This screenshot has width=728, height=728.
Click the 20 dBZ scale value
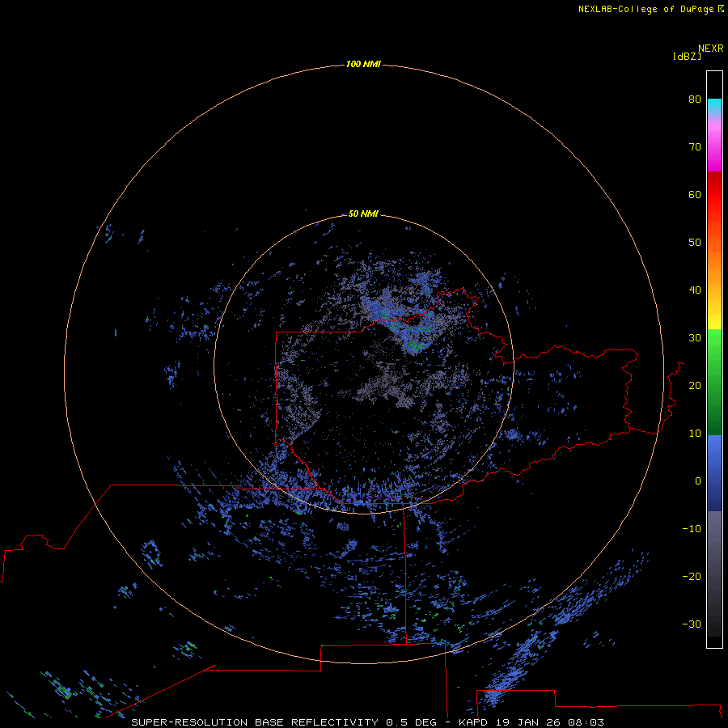[695, 385]
